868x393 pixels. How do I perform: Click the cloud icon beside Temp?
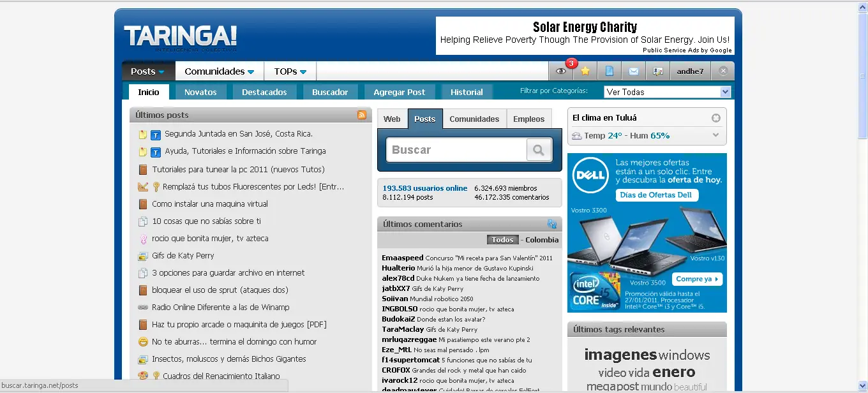point(577,136)
